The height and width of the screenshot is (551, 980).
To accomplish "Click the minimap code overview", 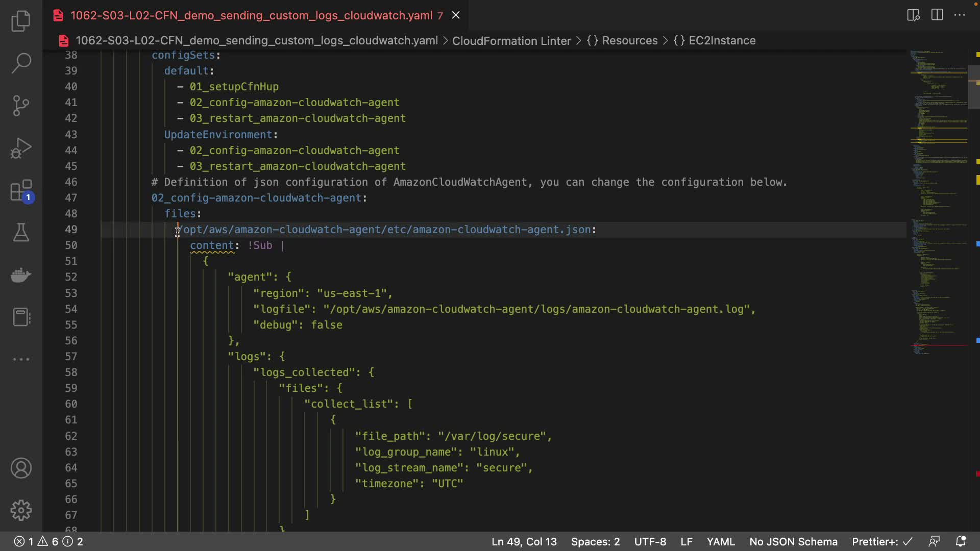I will [x=938, y=204].
